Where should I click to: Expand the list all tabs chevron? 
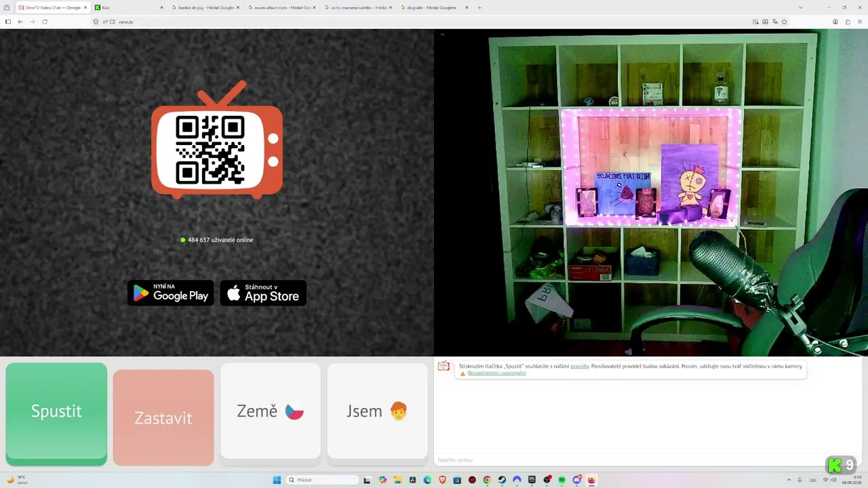click(x=801, y=7)
